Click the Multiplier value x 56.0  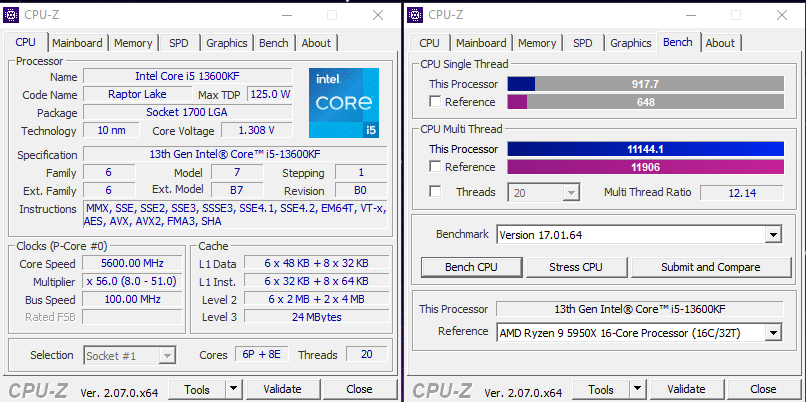pos(132,281)
